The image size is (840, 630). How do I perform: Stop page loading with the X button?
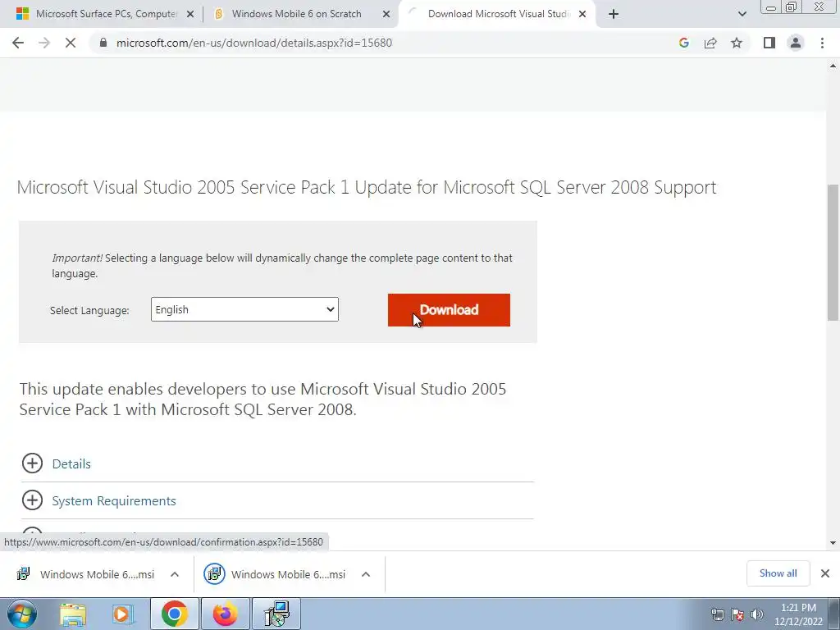(x=71, y=43)
